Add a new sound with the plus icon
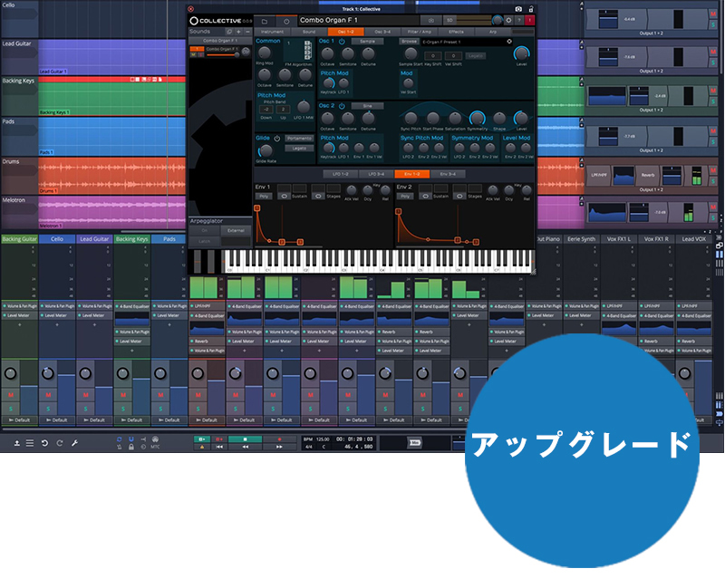 click(238, 32)
